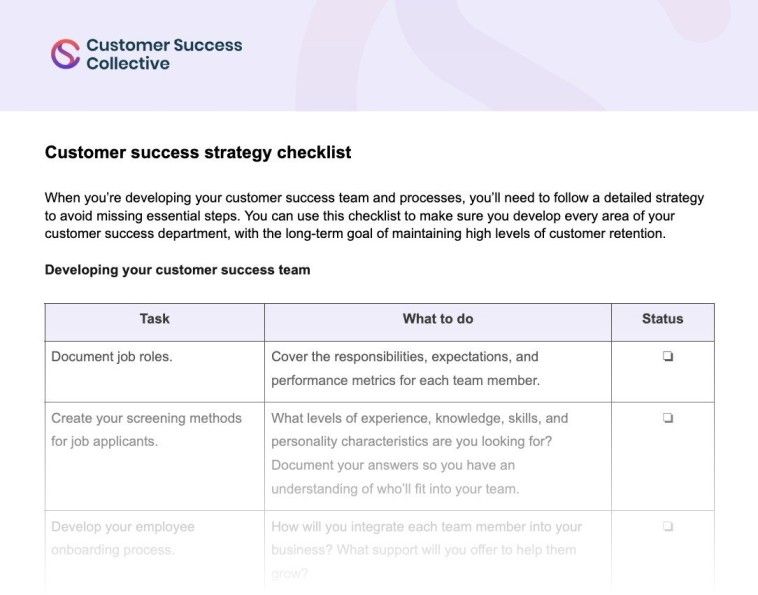Click the 'What levels of experience' description cell
This screenshot has width=758, height=595.
tap(419, 453)
